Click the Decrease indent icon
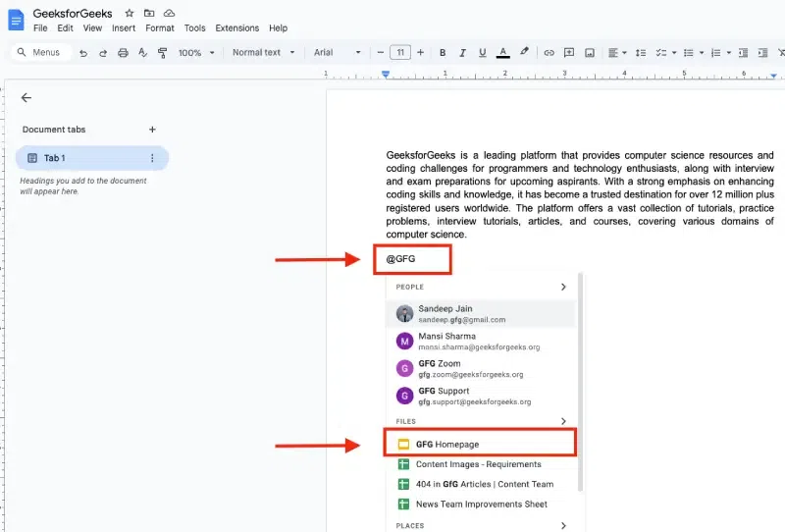 coord(744,53)
